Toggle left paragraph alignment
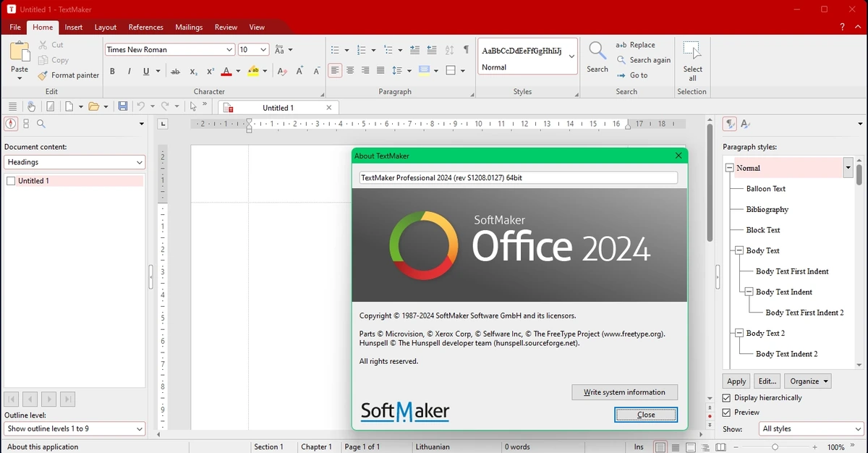Image resolution: width=868 pixels, height=453 pixels. [x=335, y=70]
